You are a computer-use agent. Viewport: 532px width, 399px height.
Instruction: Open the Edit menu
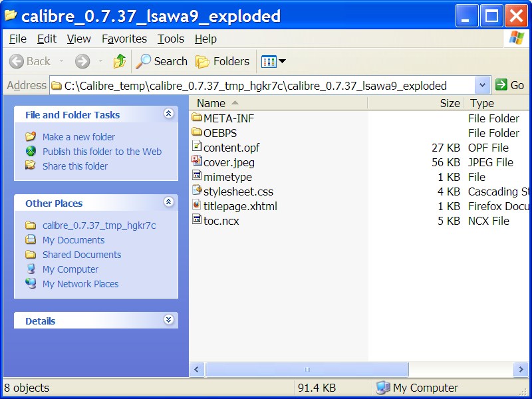(x=47, y=39)
